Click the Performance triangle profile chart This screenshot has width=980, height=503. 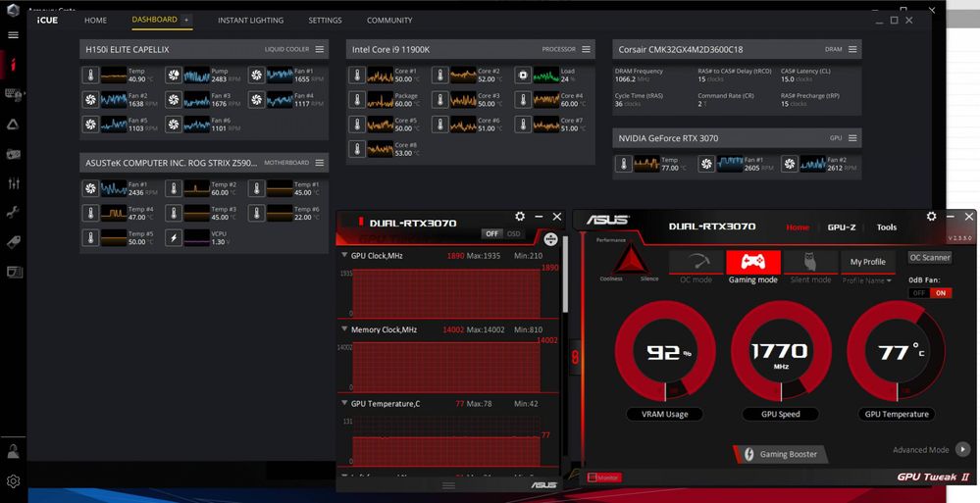click(630, 258)
